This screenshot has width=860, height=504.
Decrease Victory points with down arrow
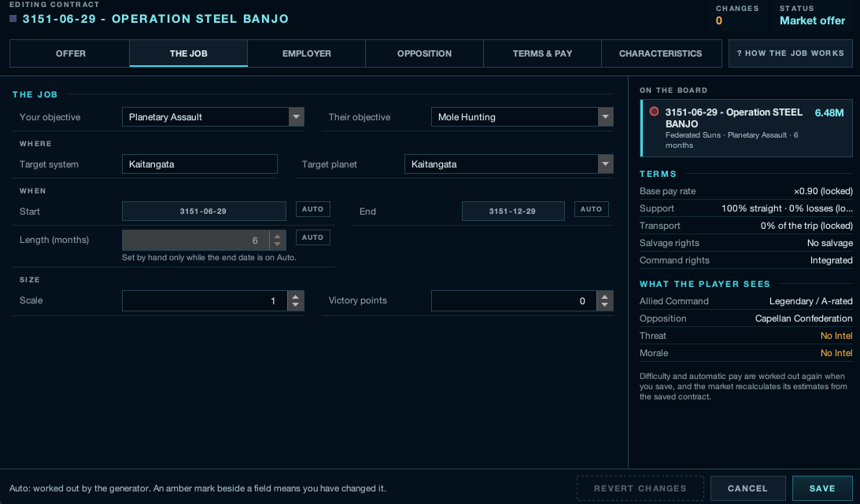604,304
